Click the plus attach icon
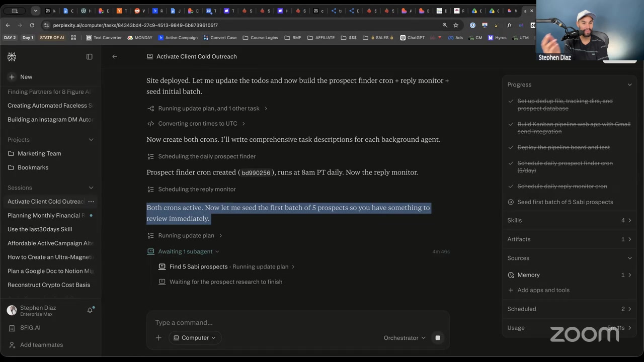 click(158, 338)
